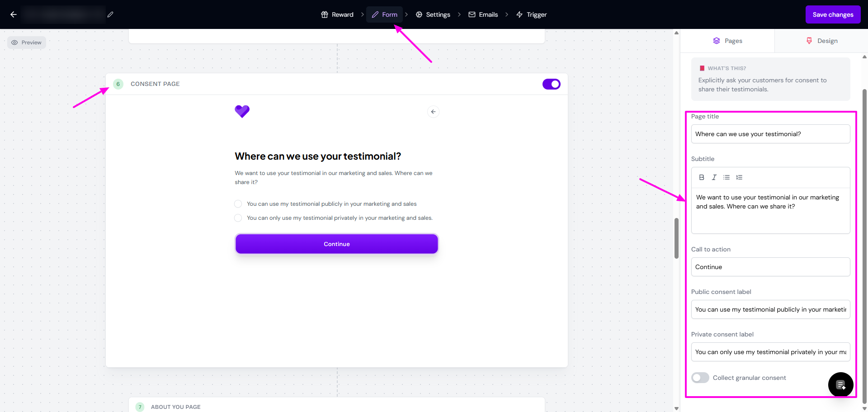This screenshot has width=868, height=412.
Task: Click the pencil icon to rename form
Action: pyautogui.click(x=110, y=14)
